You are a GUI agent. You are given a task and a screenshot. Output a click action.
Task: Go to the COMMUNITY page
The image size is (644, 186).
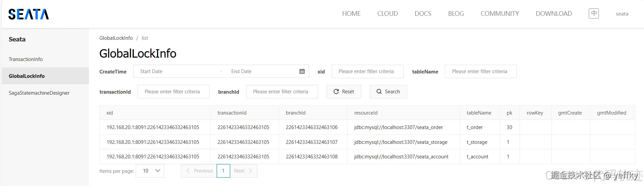pos(499,14)
